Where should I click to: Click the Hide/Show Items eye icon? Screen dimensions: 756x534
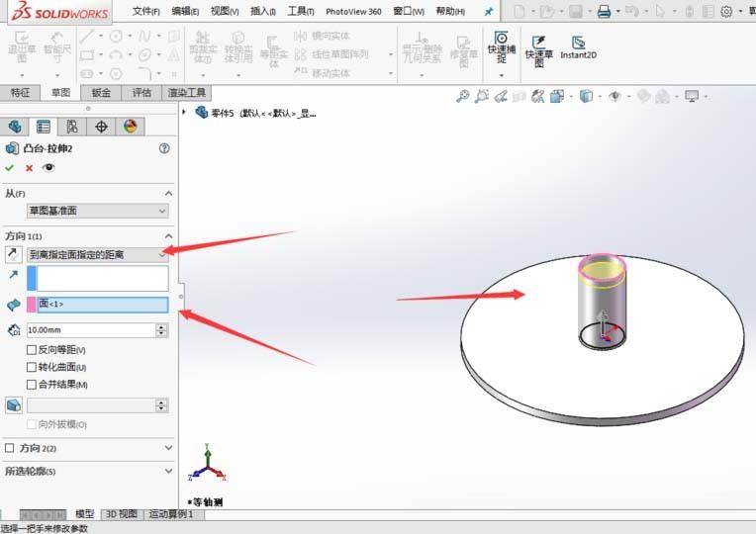pyautogui.click(x=614, y=96)
